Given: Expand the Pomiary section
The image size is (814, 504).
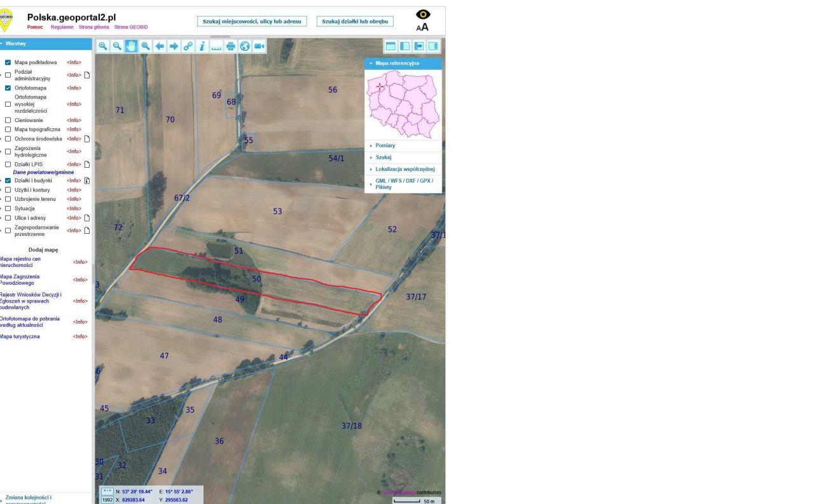Looking at the screenshot, I should coord(403,146).
